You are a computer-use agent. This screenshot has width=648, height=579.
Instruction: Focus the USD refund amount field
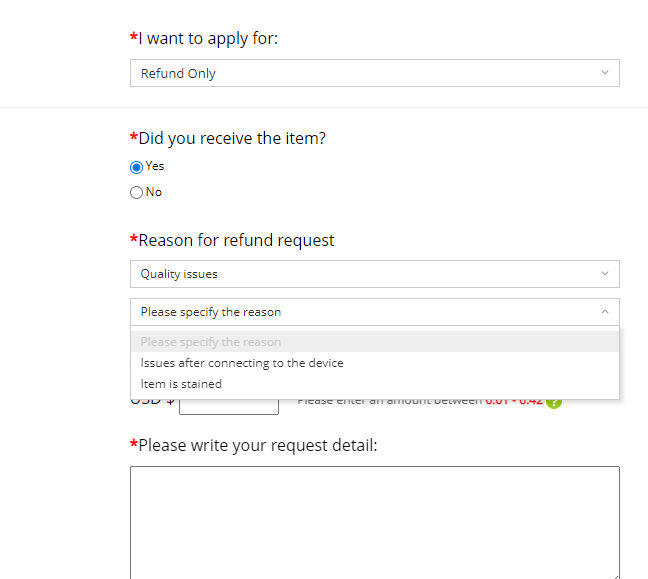pos(229,407)
